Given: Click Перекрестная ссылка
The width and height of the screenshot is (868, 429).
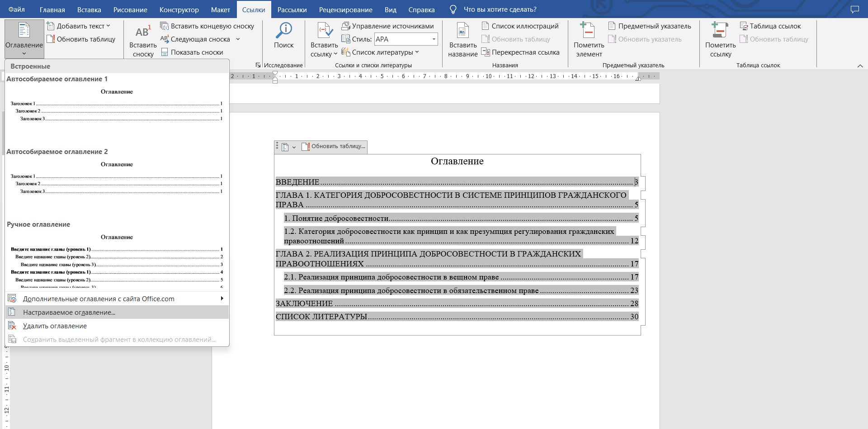Looking at the screenshot, I should (521, 52).
